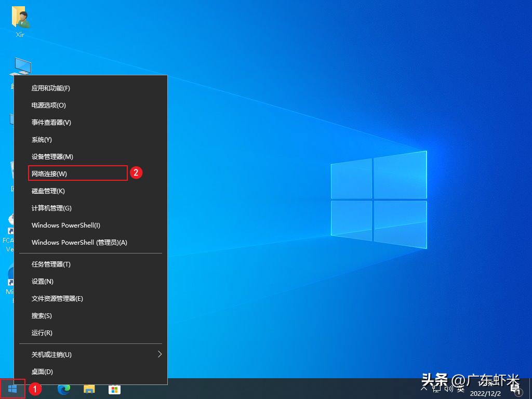Expand the 关机或注销 submenu arrow
This screenshot has height=399, width=532.
click(x=161, y=354)
